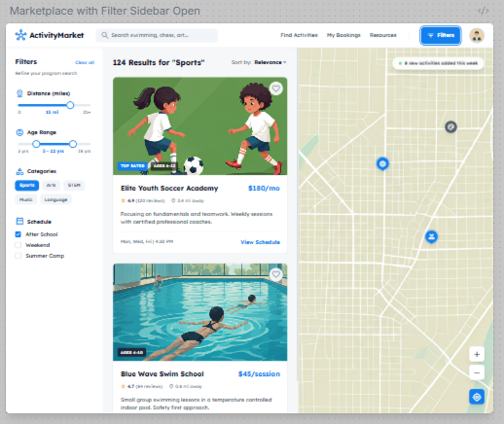Open the Elite Youth Soccer Academy title

click(x=169, y=189)
